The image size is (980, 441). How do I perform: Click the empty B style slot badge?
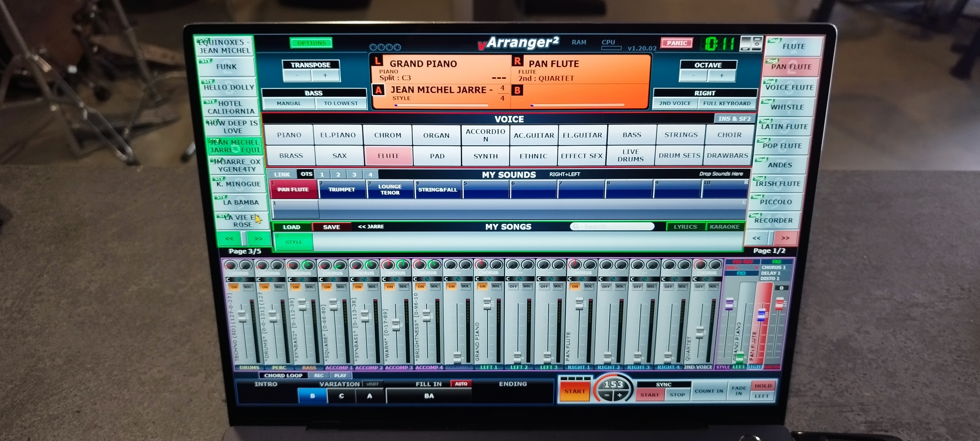(x=517, y=91)
